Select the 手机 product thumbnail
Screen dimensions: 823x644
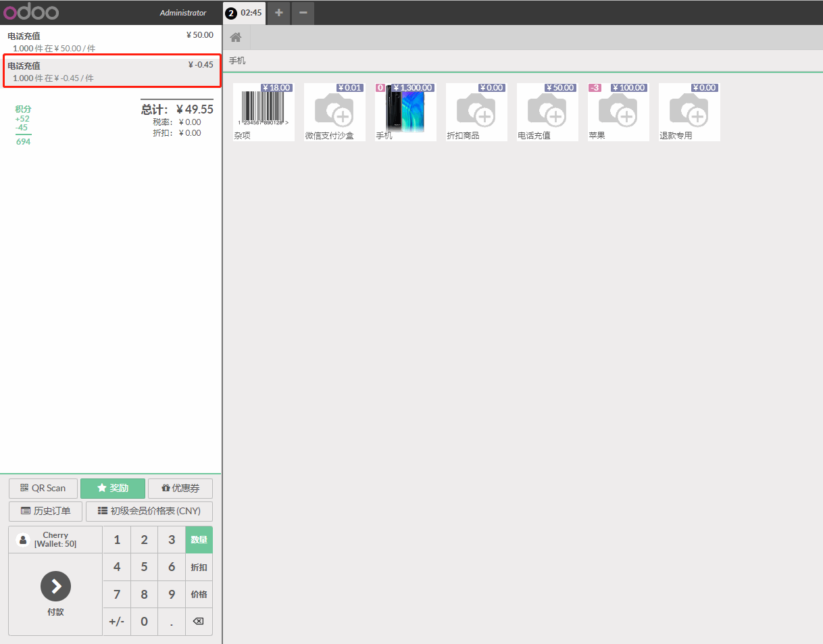(x=405, y=112)
